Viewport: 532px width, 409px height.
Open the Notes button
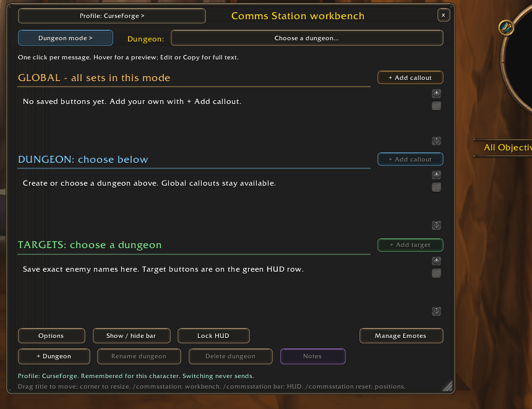(313, 356)
